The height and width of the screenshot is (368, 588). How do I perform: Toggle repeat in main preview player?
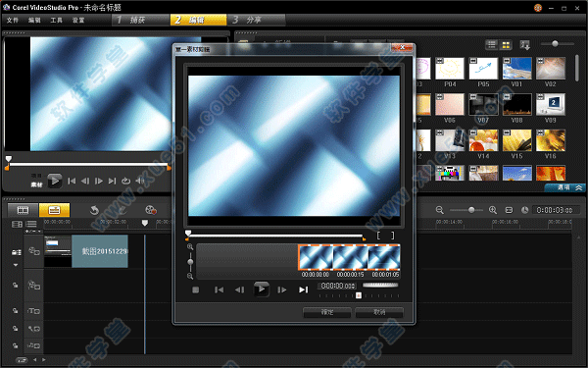[126, 181]
